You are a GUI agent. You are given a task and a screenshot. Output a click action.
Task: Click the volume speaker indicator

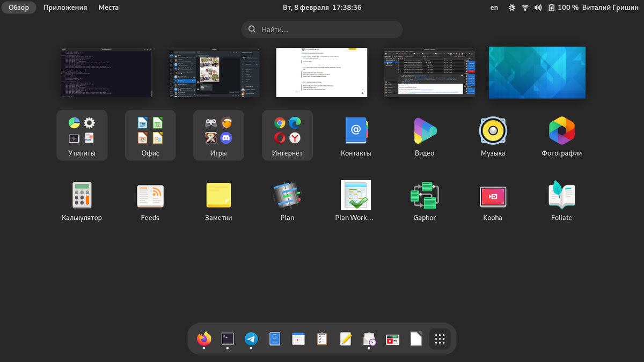pyautogui.click(x=538, y=8)
